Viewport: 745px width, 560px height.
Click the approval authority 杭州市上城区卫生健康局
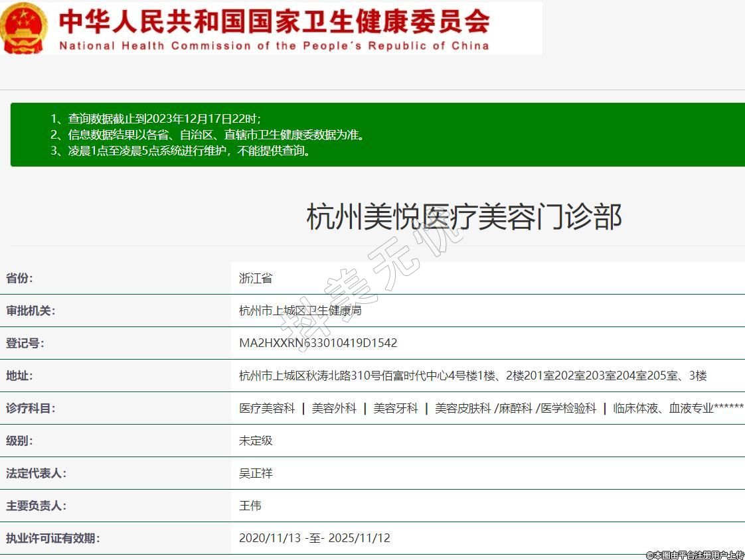(x=300, y=311)
